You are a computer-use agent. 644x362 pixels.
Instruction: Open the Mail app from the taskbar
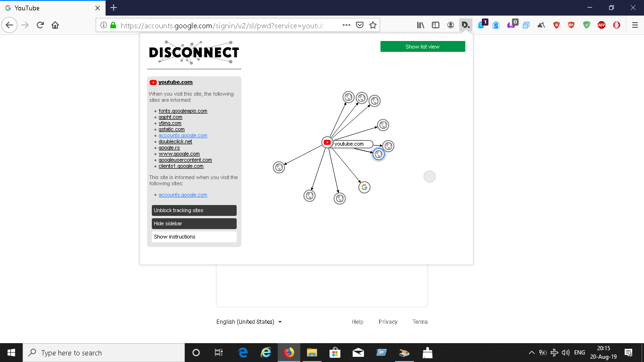[x=358, y=353]
